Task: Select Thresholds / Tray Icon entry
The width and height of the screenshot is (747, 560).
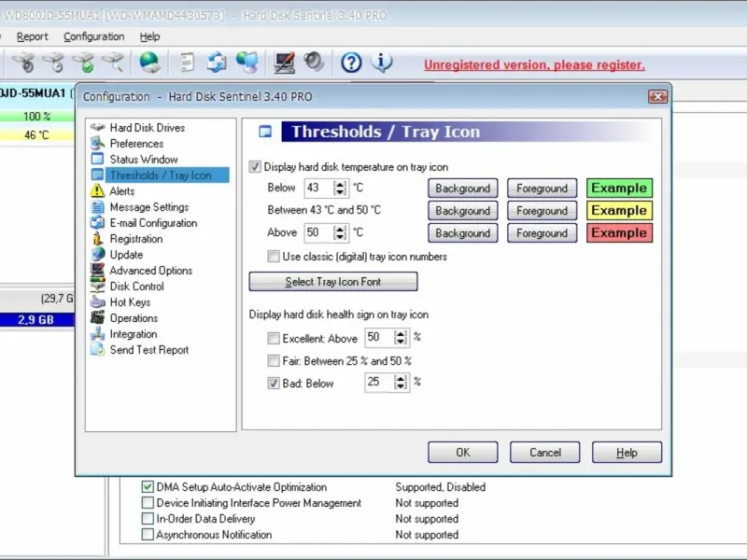Action: pos(167,175)
